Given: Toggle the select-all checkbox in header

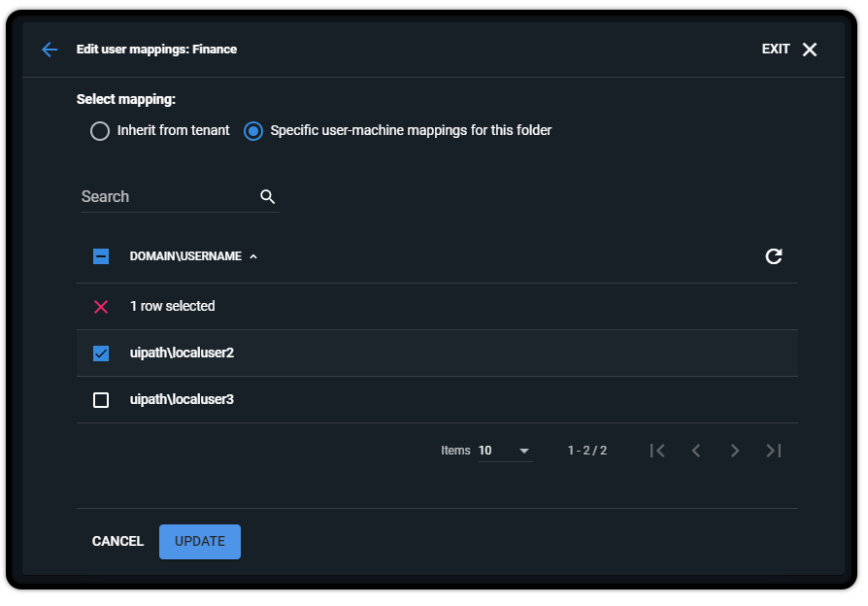Looking at the screenshot, I should pyautogui.click(x=100, y=255).
